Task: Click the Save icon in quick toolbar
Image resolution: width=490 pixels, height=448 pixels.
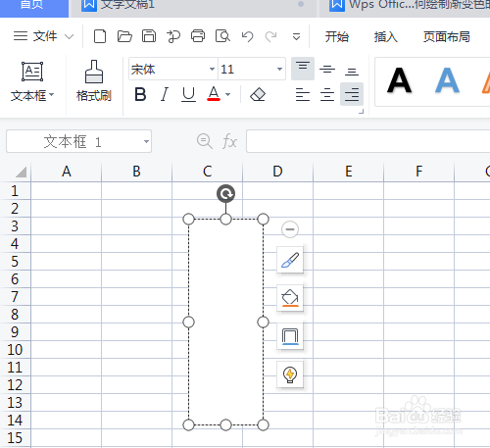Action: click(x=149, y=36)
